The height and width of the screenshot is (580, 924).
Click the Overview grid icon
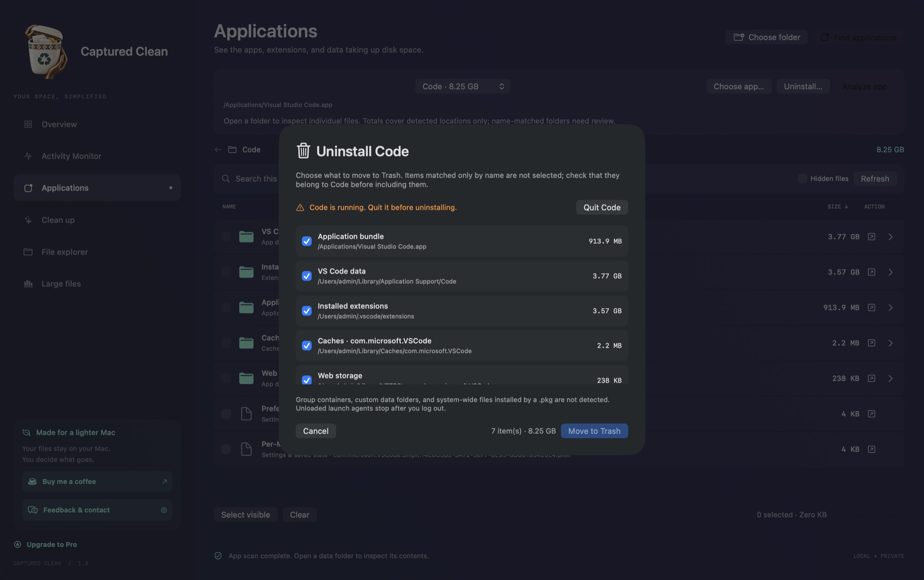point(28,124)
